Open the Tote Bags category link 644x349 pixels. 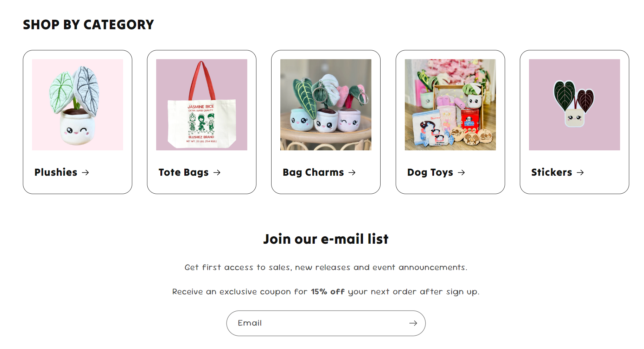pos(183,173)
